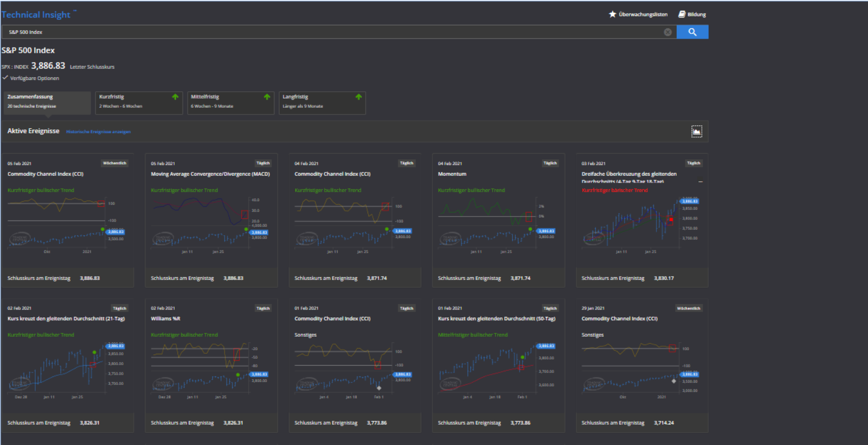Click 'Sonstiges' label on 01 Feb card
This screenshot has width=868, height=445.
(305, 335)
